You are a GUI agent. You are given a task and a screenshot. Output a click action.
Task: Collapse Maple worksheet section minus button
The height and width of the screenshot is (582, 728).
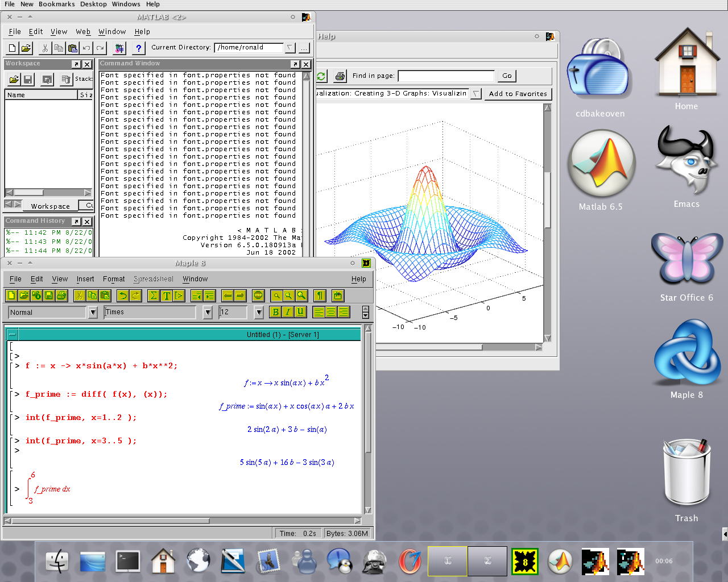click(12, 335)
